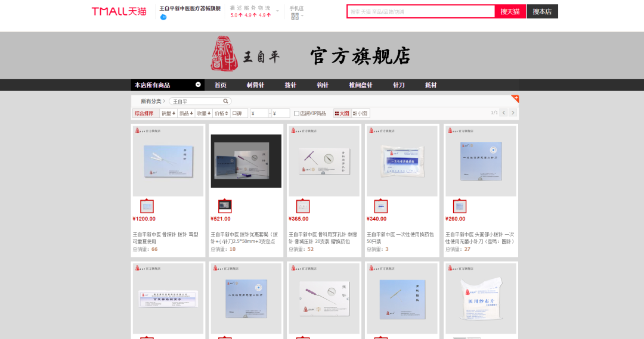This screenshot has width=644, height=339.
Task: Open 王自平新中医 骨探针 拨针 title link
Action: 166,238
